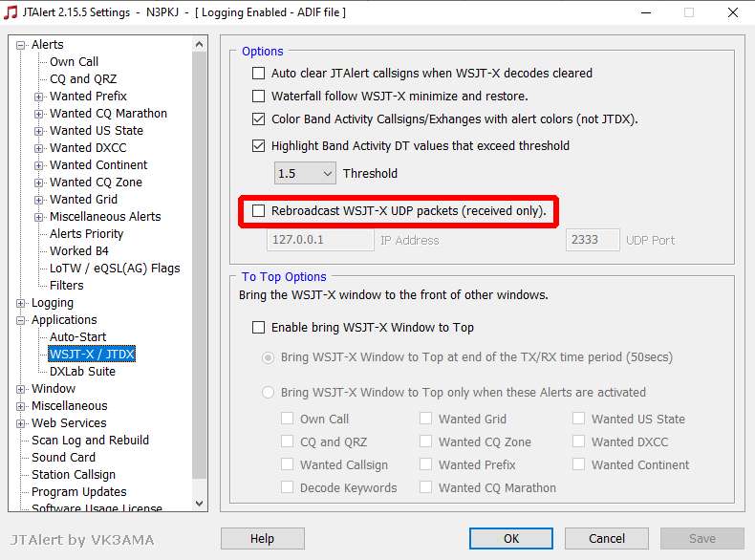Click the 127.0.0.1 IP Address field

(320, 240)
